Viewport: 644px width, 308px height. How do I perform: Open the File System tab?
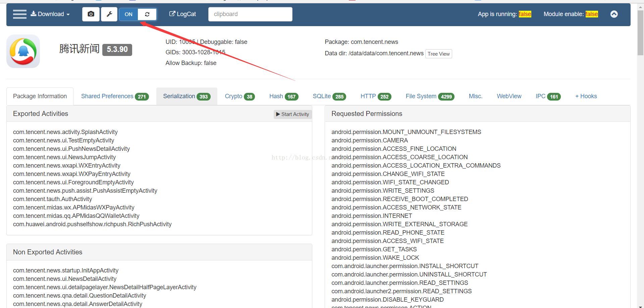(430, 96)
